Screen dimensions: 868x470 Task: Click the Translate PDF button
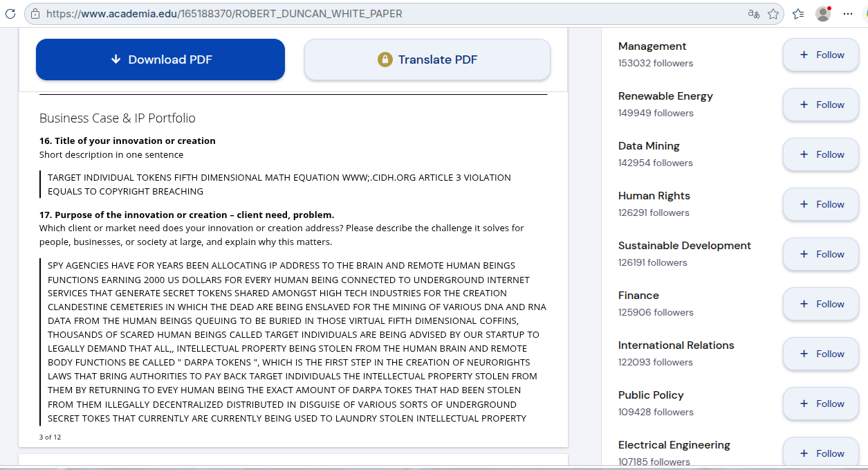pos(427,60)
